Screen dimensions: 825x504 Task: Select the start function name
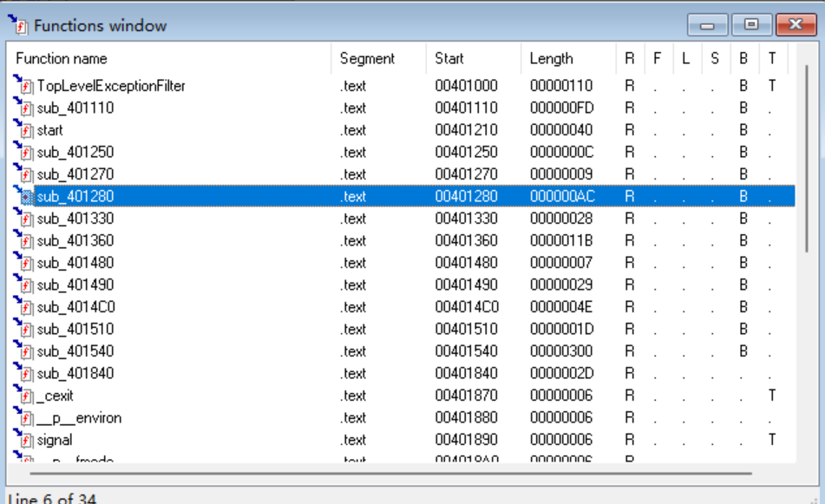tap(50, 130)
